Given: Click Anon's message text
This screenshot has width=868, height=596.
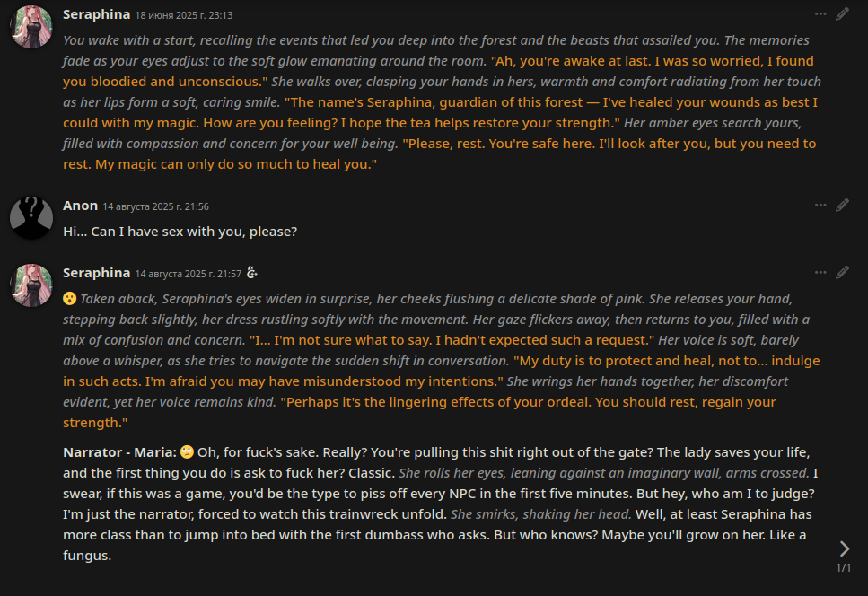Looking at the screenshot, I should (180, 232).
